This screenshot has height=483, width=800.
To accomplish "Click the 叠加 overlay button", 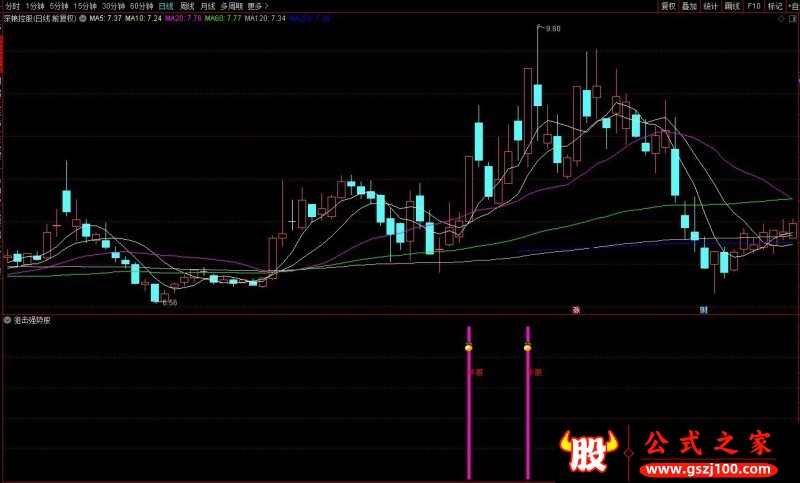I will coord(689,6).
